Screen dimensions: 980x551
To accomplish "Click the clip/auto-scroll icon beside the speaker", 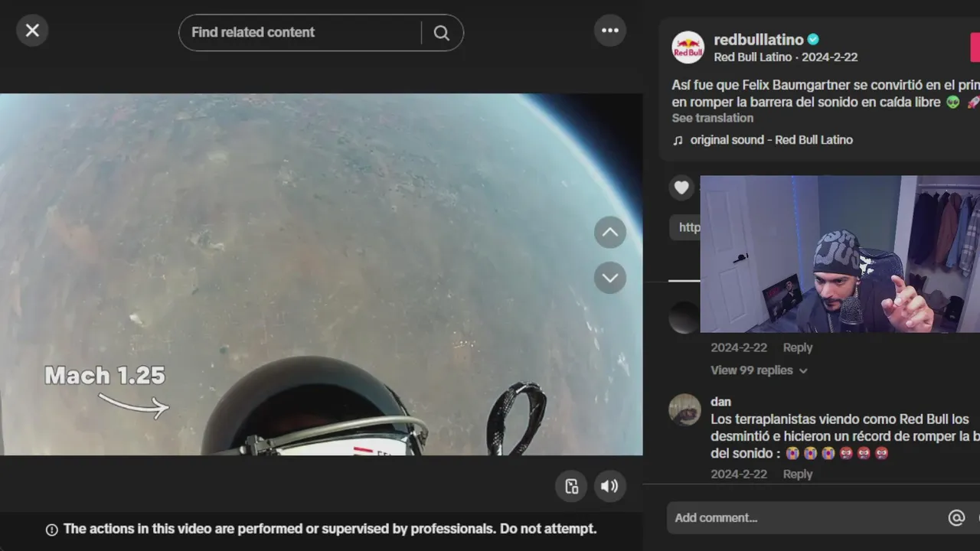I will pos(571,486).
